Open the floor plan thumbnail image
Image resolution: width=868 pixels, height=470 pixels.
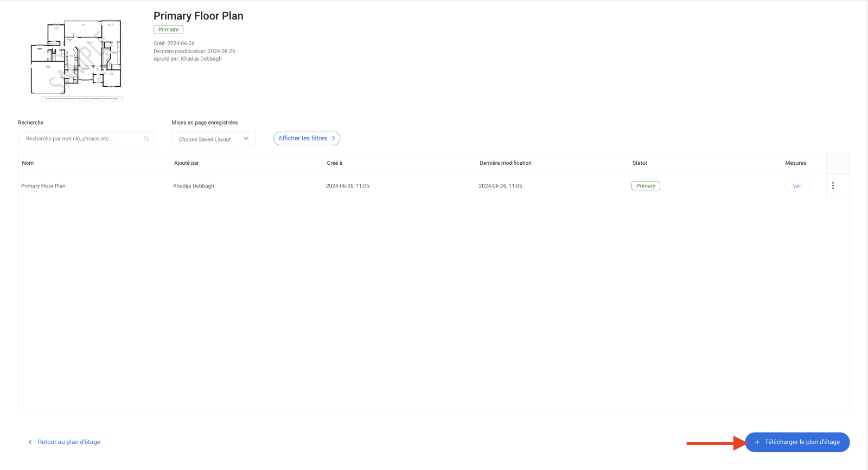click(x=76, y=60)
